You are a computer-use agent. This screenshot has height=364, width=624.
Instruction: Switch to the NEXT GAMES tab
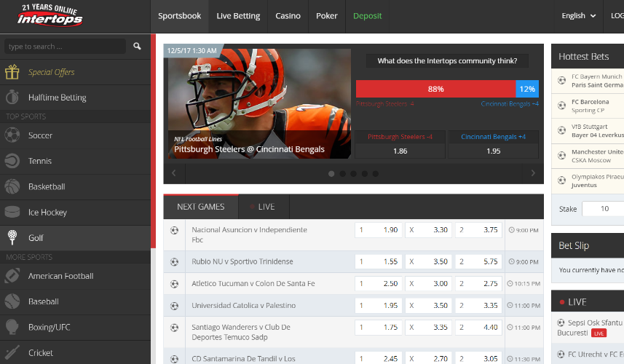tap(201, 207)
